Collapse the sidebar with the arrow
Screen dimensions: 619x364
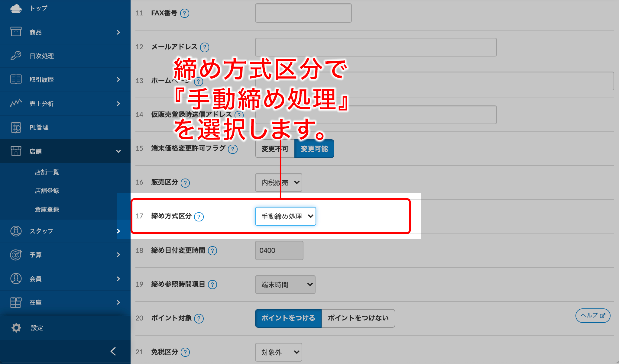click(x=113, y=351)
